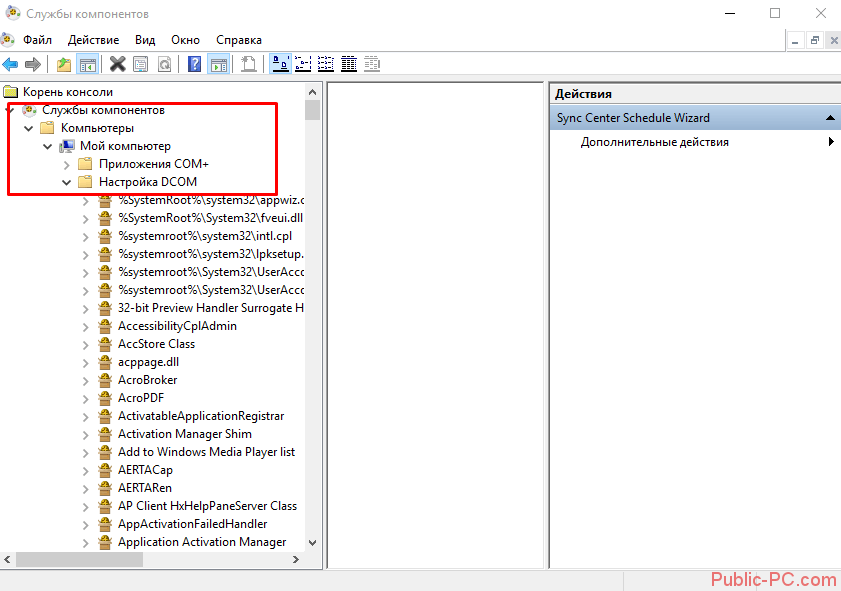Switch to Large icons view in toolbar
The image size is (841, 591).
281,64
